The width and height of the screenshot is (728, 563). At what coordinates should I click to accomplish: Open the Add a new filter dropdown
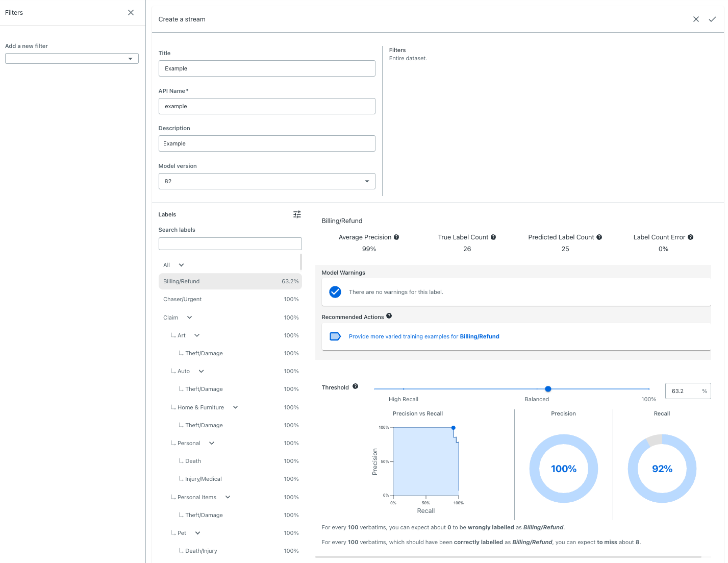[x=72, y=59]
